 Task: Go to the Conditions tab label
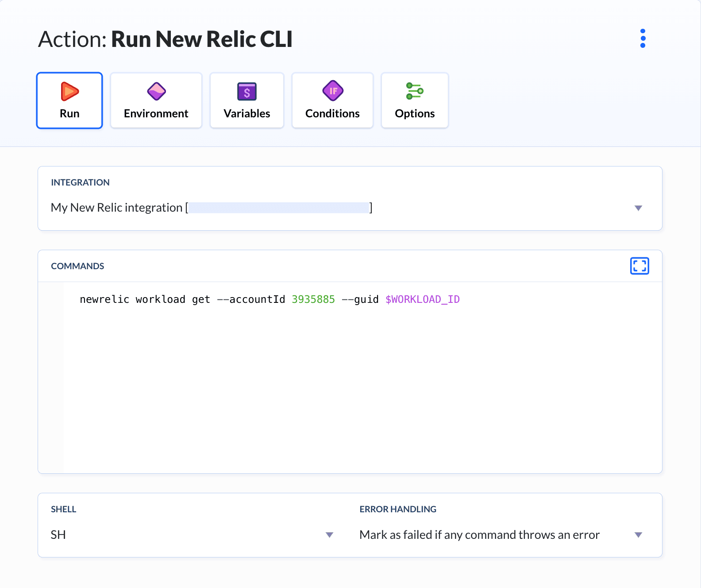pyautogui.click(x=333, y=114)
